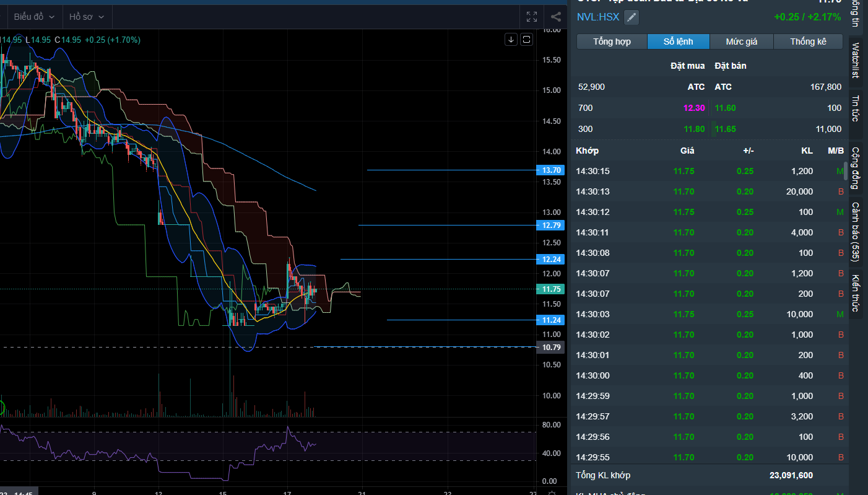Click the Đặt bán column header
The image size is (868, 495).
click(731, 66)
